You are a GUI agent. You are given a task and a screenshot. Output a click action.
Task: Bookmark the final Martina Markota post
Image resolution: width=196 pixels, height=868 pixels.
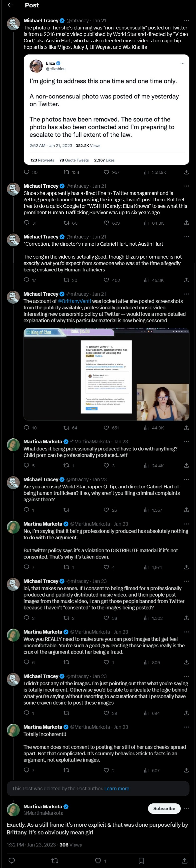141,861
